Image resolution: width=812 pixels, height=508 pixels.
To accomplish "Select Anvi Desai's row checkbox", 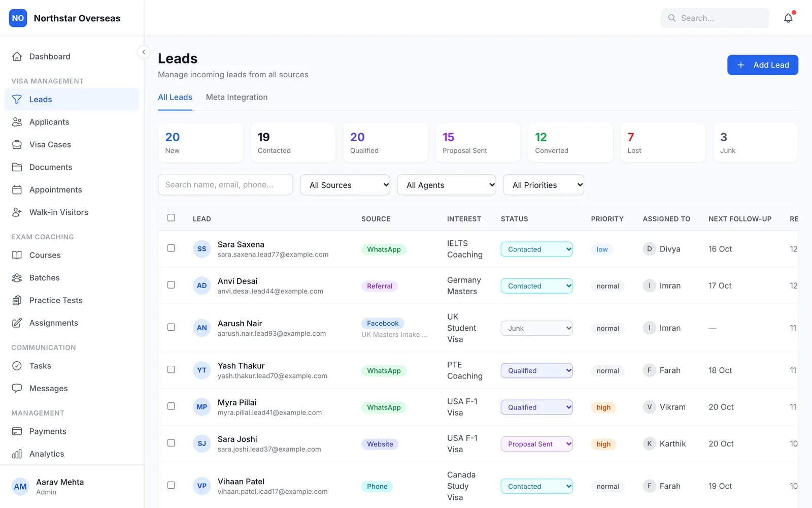I will coord(171,285).
